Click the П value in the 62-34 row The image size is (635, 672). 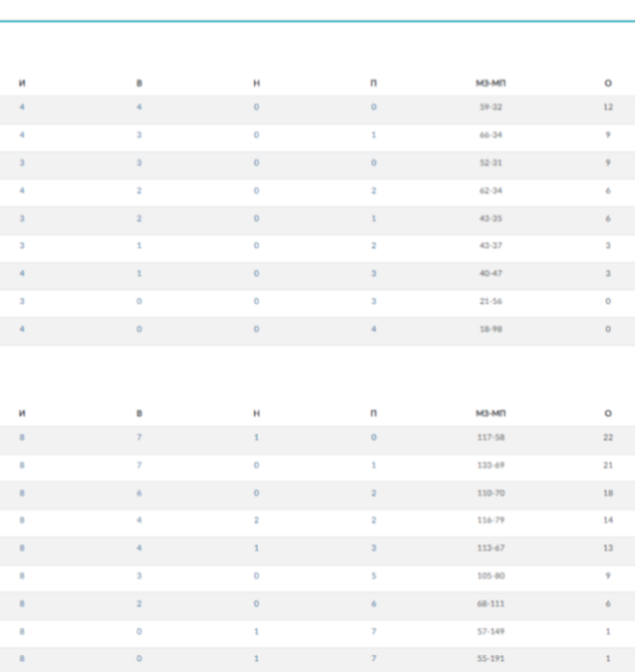coord(374,190)
